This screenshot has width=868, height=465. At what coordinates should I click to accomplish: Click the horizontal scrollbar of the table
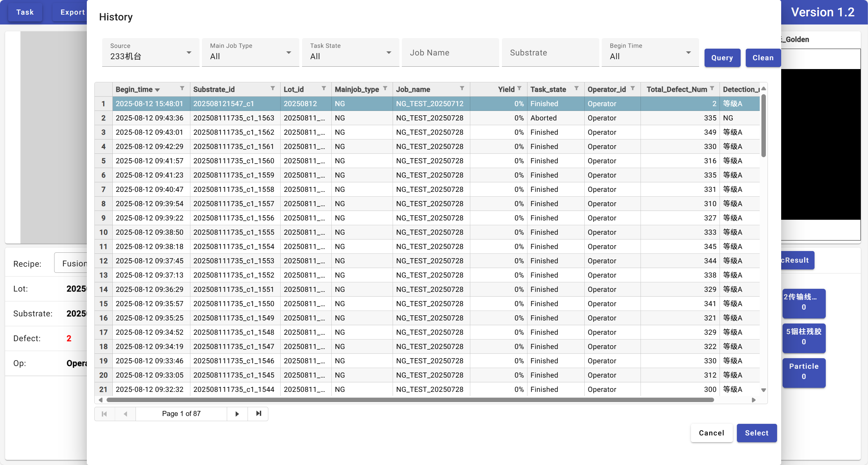pos(409,400)
